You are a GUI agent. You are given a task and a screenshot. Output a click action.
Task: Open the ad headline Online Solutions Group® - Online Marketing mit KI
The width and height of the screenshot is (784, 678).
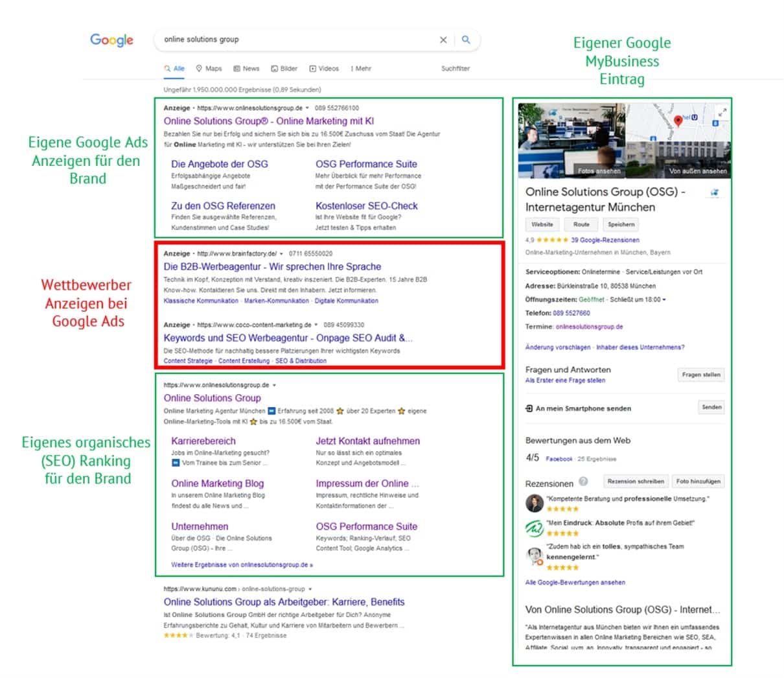pos(268,121)
